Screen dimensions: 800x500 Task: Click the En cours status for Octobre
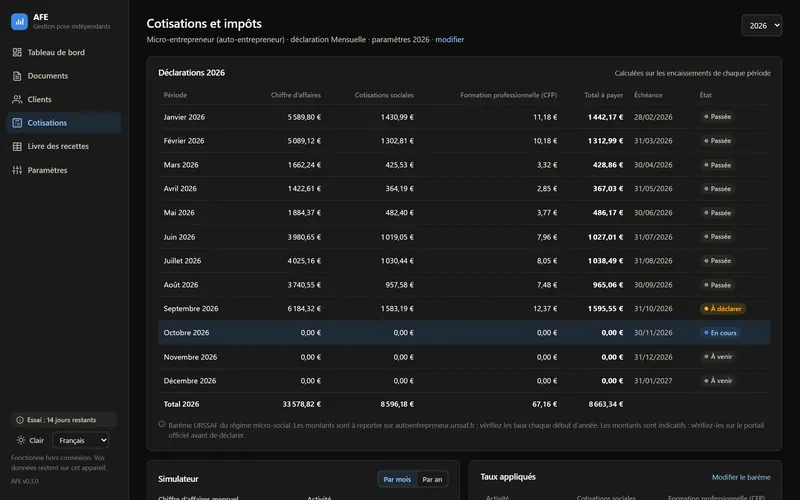coord(720,333)
